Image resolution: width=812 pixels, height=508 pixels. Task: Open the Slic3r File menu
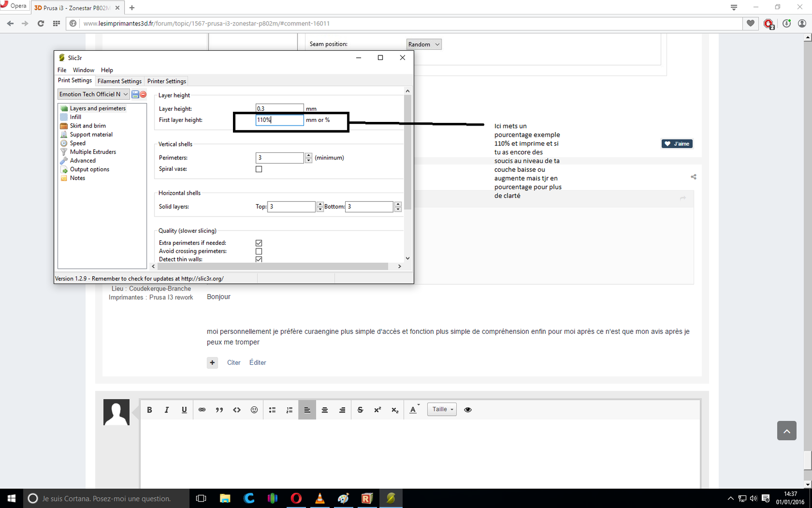62,70
